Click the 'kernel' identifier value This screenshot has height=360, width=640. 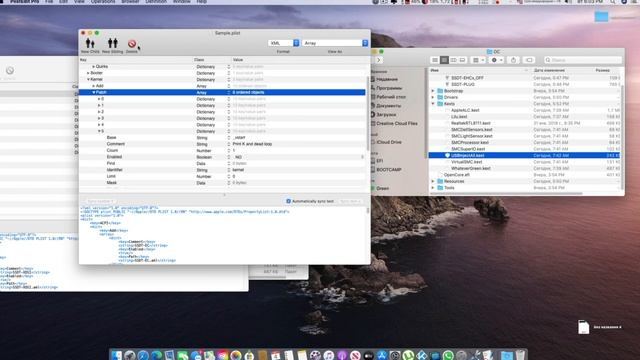[238, 170]
